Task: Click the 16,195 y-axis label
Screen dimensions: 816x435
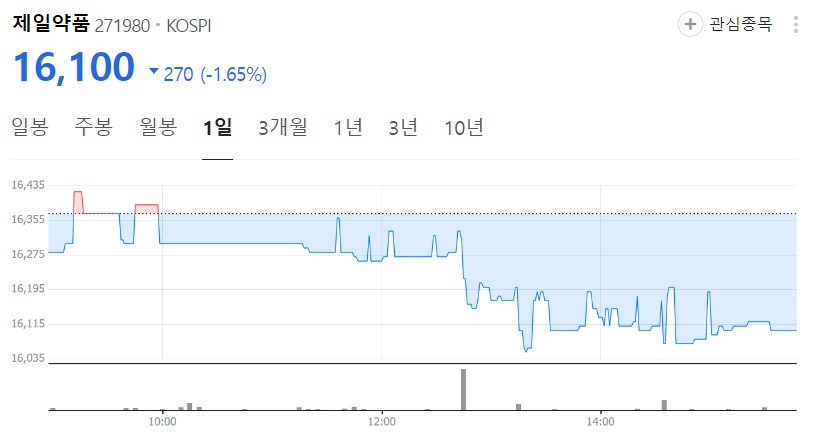Action: click(28, 289)
